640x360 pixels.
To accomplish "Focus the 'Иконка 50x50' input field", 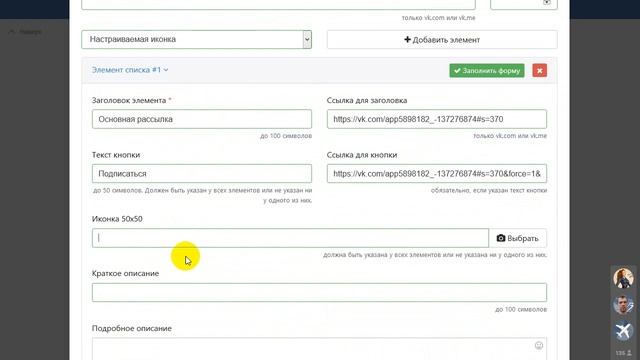I will (290, 238).
